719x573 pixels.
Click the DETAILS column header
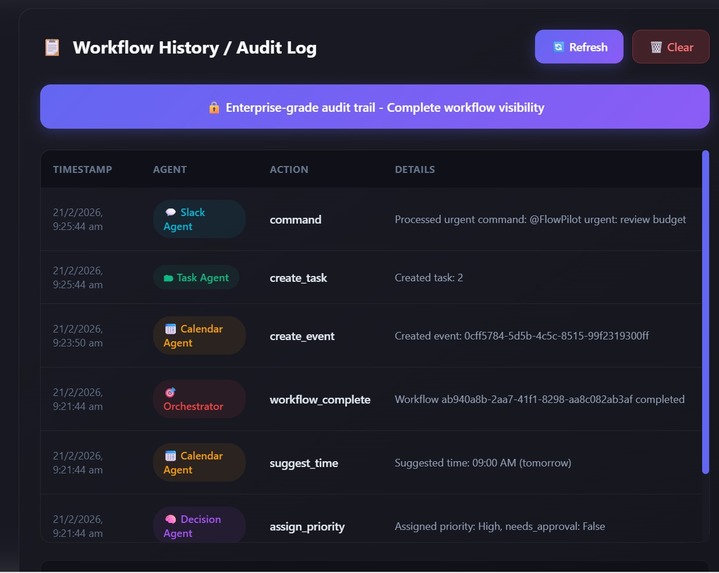click(415, 170)
